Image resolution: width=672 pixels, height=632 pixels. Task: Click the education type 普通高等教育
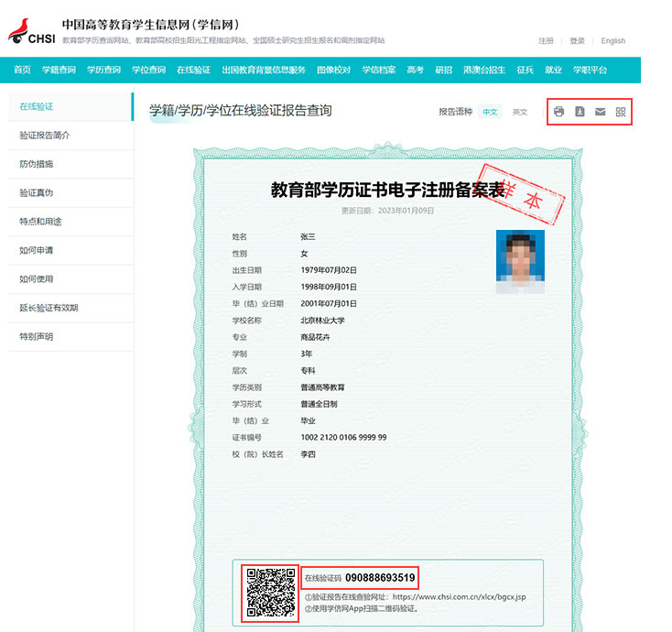pyautogui.click(x=322, y=387)
